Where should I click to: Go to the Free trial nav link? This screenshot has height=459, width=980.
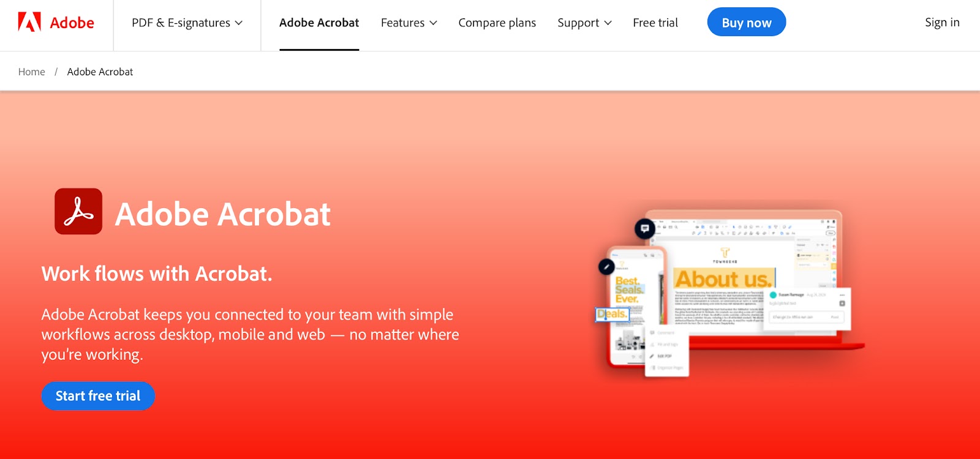(x=655, y=23)
